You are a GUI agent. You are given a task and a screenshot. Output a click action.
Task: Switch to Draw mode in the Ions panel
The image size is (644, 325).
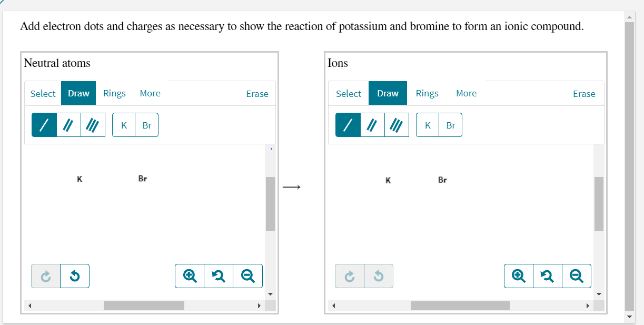tap(388, 93)
